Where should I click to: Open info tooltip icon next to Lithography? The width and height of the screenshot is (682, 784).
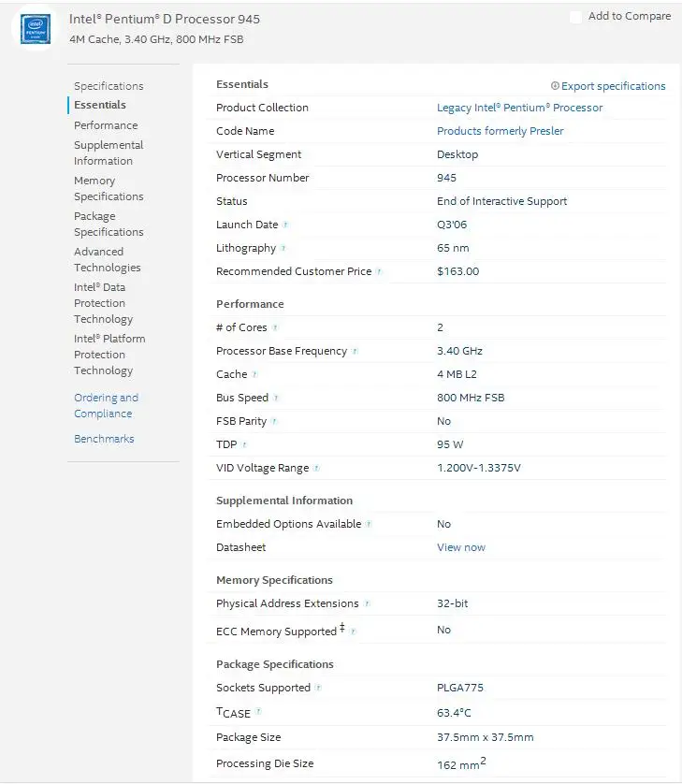click(x=283, y=248)
